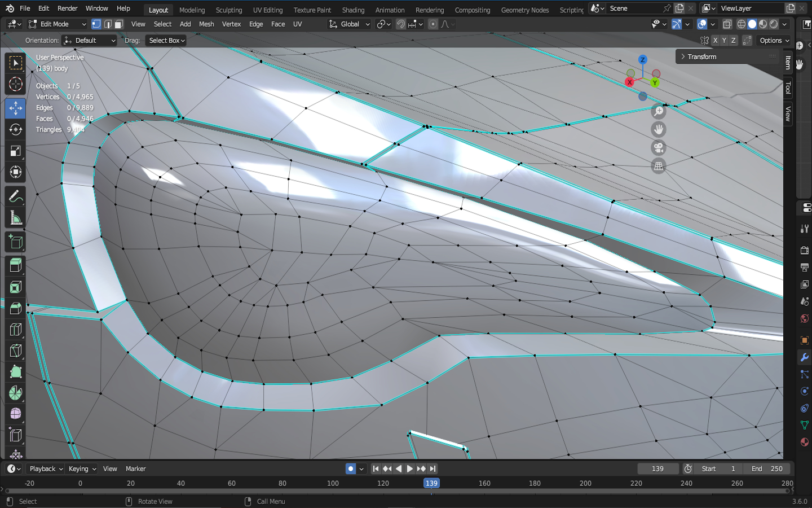Toggle auto keying record button

tap(351, 468)
